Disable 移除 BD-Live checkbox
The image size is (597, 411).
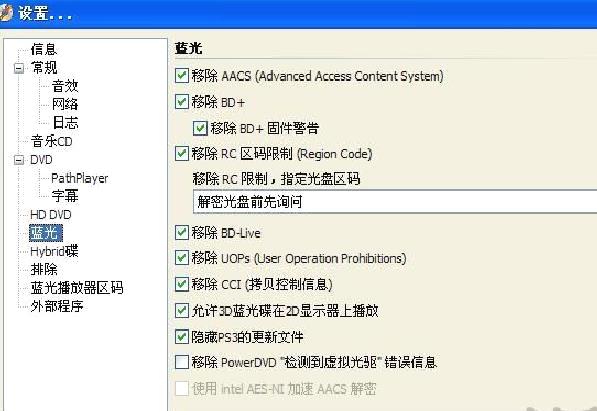click(182, 232)
